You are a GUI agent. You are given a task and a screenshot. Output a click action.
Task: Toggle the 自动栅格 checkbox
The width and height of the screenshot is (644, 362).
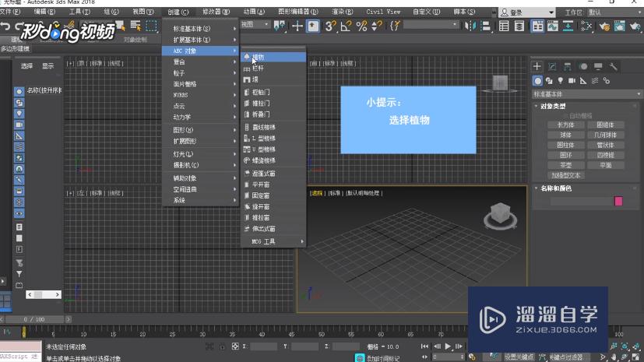[571, 115]
